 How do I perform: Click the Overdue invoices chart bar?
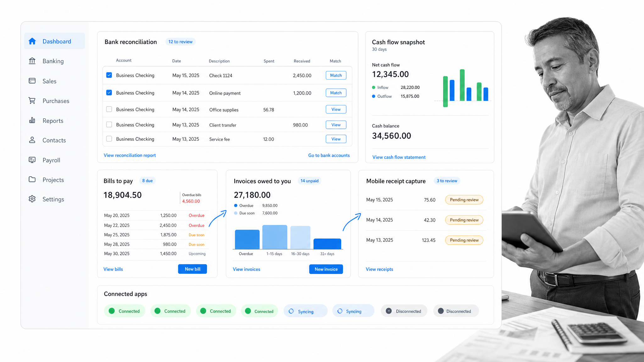point(247,239)
